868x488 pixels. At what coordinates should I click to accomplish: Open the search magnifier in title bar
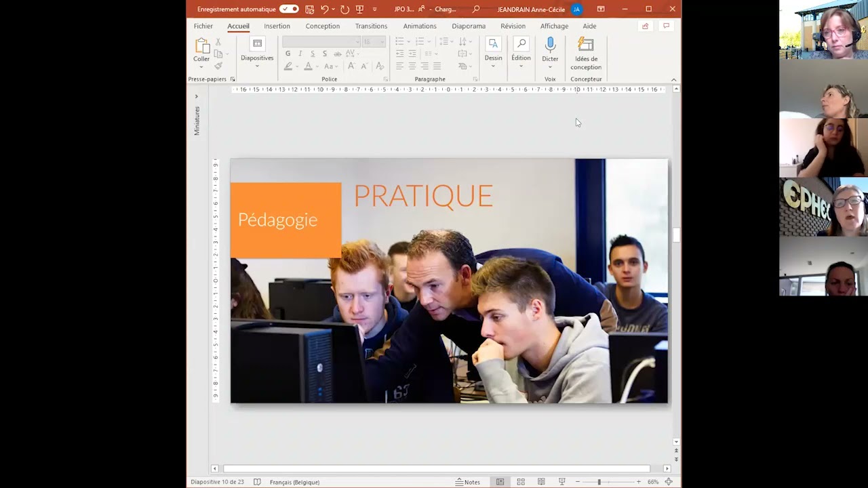476,9
